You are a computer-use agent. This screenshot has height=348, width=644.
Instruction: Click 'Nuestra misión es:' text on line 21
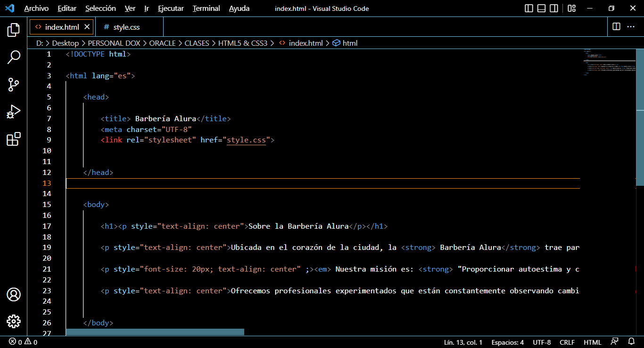tap(375, 269)
